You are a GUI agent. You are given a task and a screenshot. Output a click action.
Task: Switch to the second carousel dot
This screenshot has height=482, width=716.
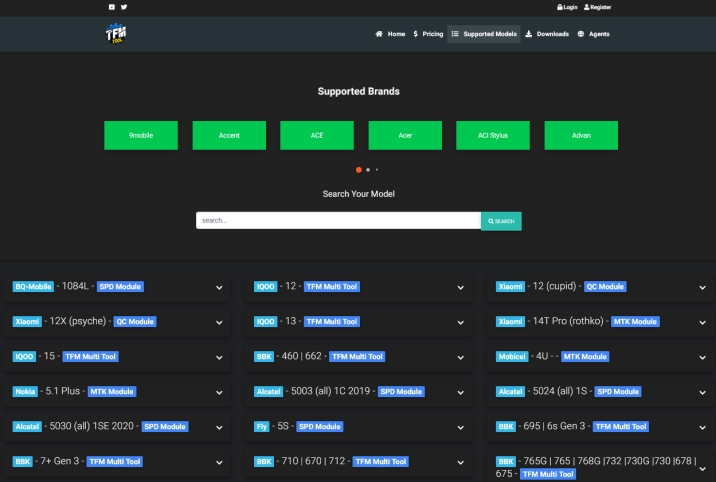(368, 170)
